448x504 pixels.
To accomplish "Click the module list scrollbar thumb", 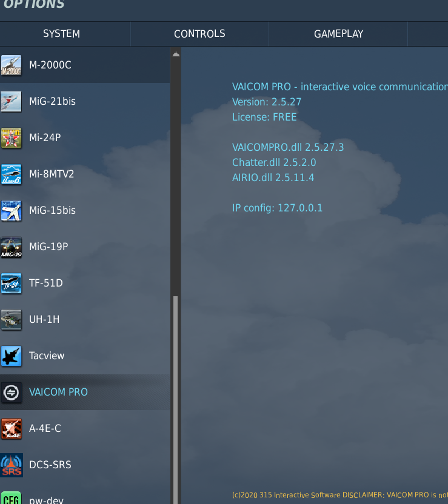I will (x=176, y=400).
